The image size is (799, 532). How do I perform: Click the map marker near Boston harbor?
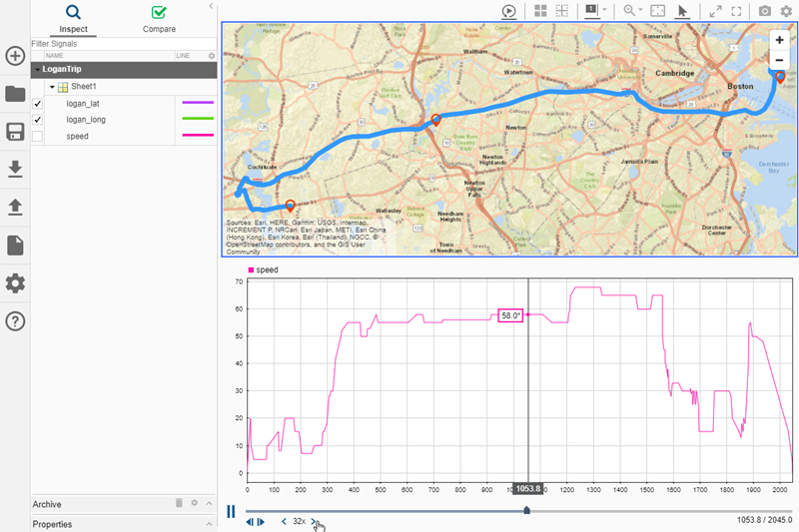pos(780,78)
